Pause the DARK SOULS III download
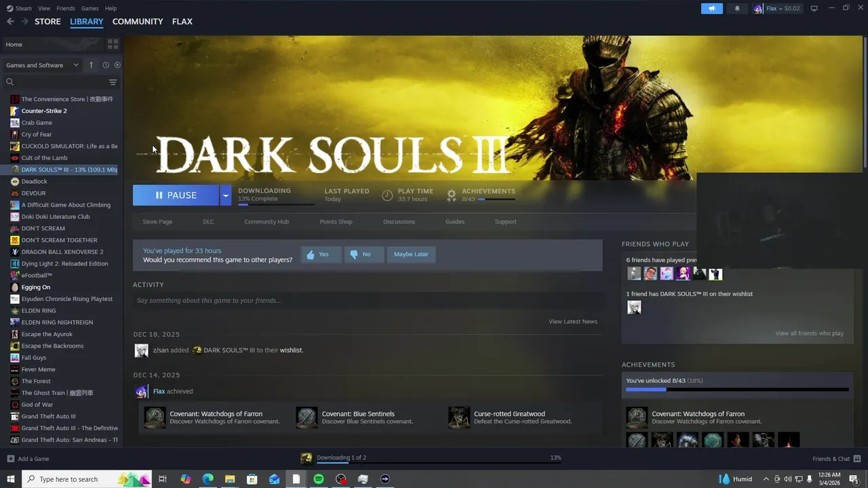The image size is (868, 488). click(176, 195)
